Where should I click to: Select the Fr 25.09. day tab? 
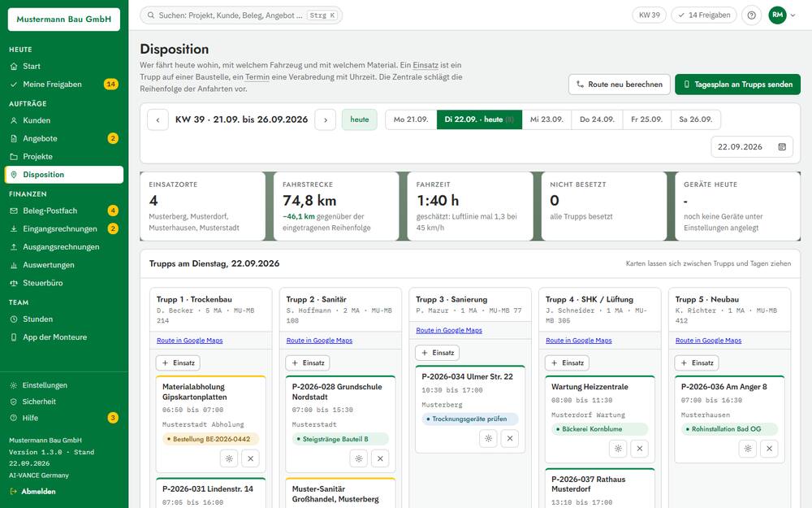pyautogui.click(x=647, y=119)
